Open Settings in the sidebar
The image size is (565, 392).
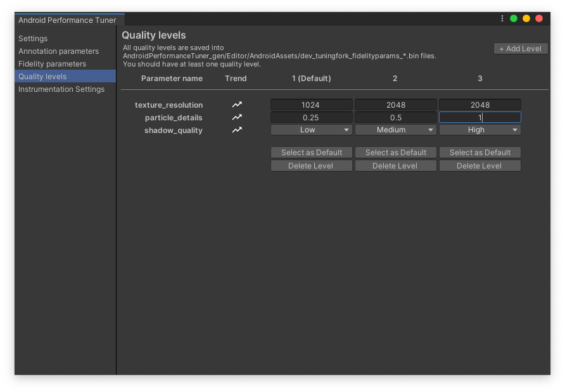pyautogui.click(x=33, y=39)
